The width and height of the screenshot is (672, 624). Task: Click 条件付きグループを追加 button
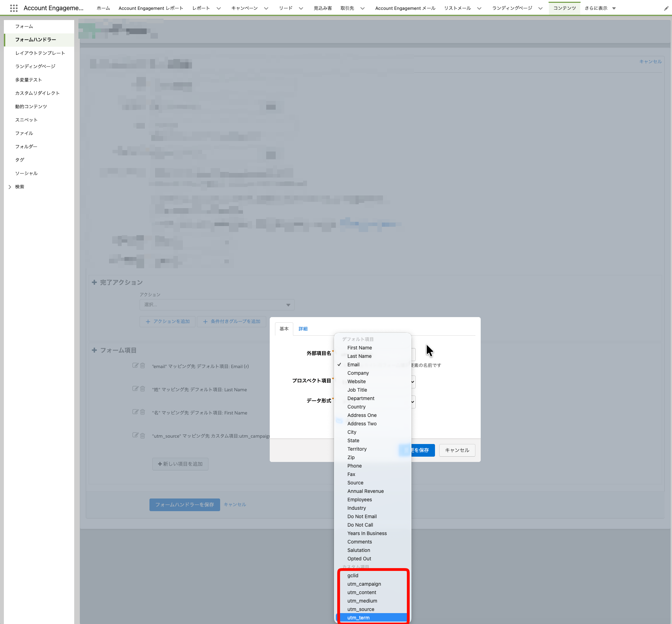[x=232, y=322]
